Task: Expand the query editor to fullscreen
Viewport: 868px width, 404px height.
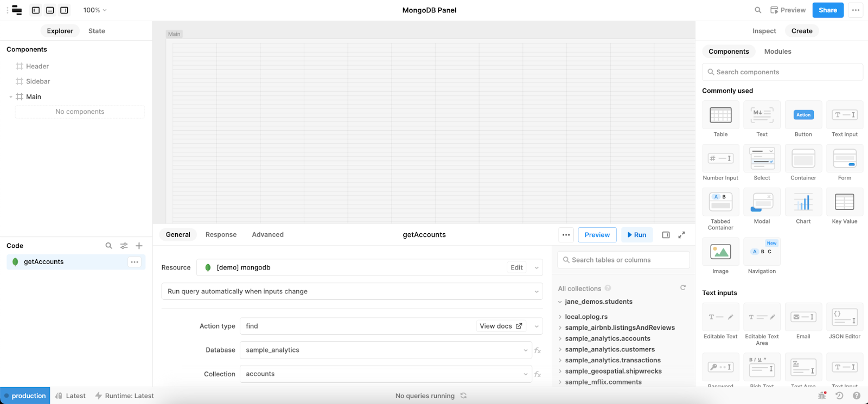Action: click(681, 235)
